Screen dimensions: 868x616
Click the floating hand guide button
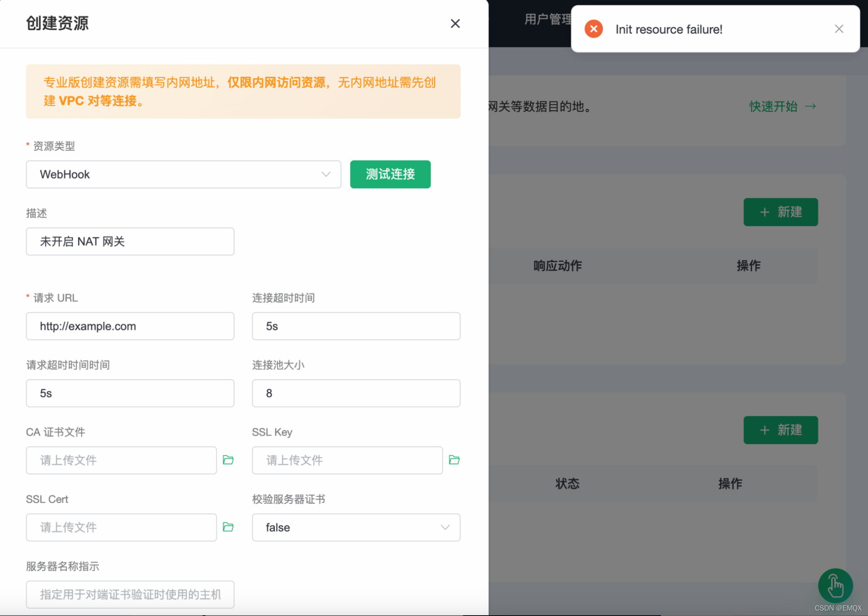[835, 585]
